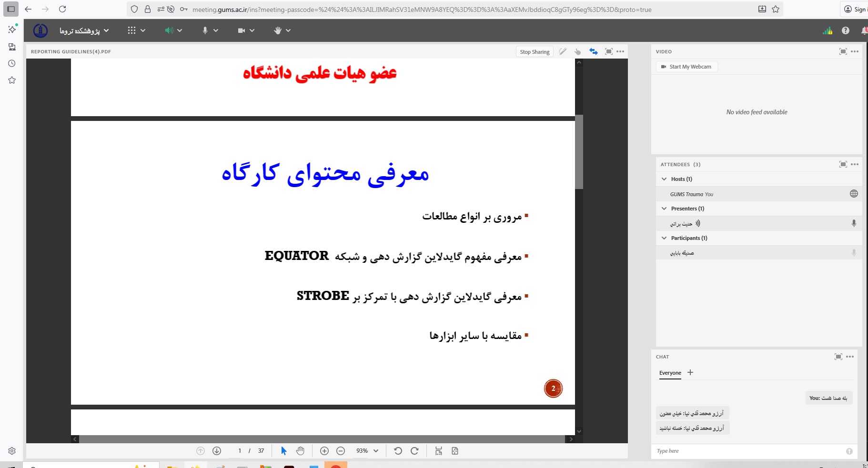Click the zoom in plus icon
Viewport: 868px width, 468px height.
[x=324, y=451]
